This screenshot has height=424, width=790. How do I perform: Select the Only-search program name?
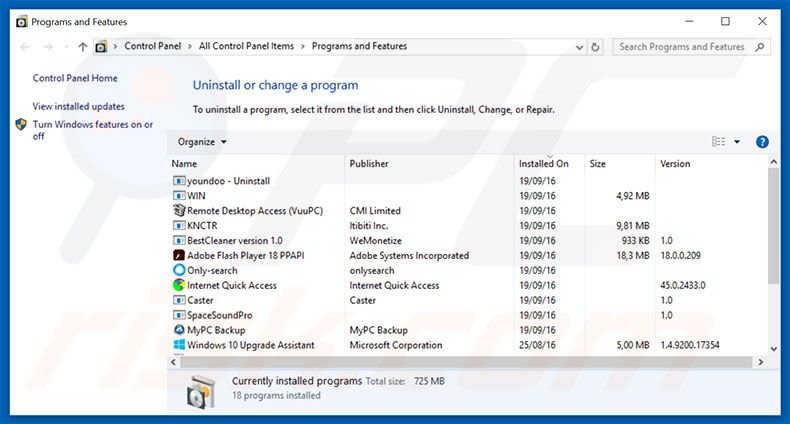point(212,270)
